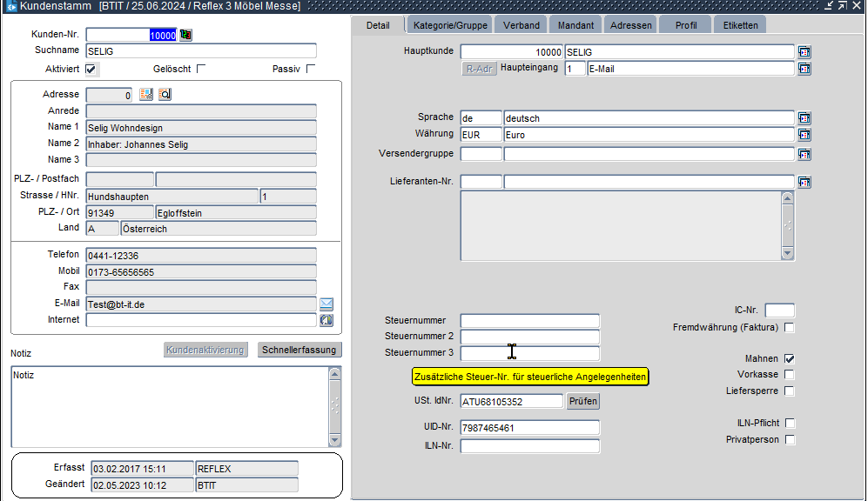Click the number icon beside Kunden-Nr. field
Viewport: 868px width, 501px height.
coord(185,35)
